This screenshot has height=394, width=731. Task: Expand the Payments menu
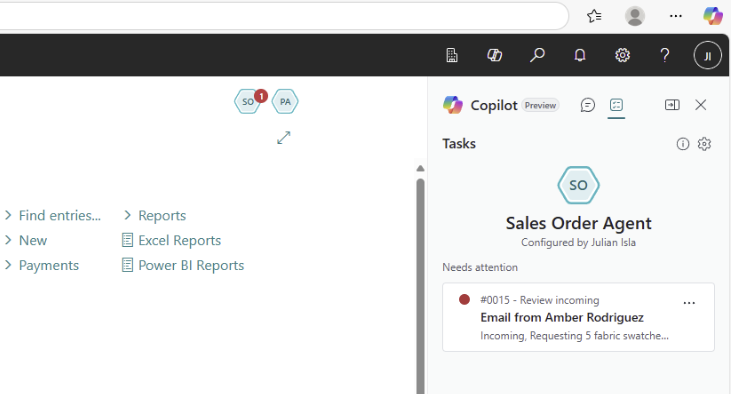pos(41,265)
